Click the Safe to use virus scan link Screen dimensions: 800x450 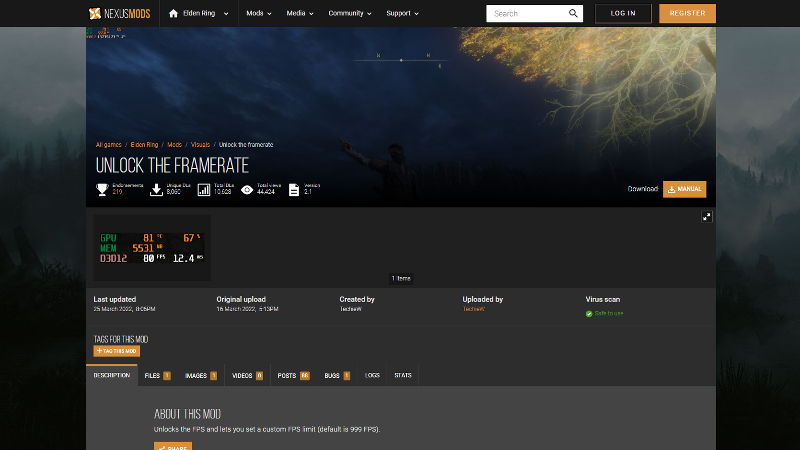(x=609, y=313)
